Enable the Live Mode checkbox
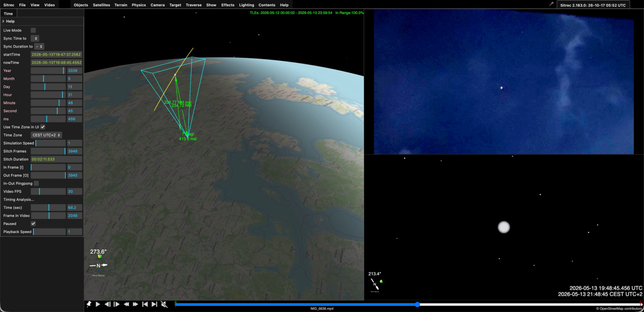The image size is (644, 312). [x=33, y=30]
